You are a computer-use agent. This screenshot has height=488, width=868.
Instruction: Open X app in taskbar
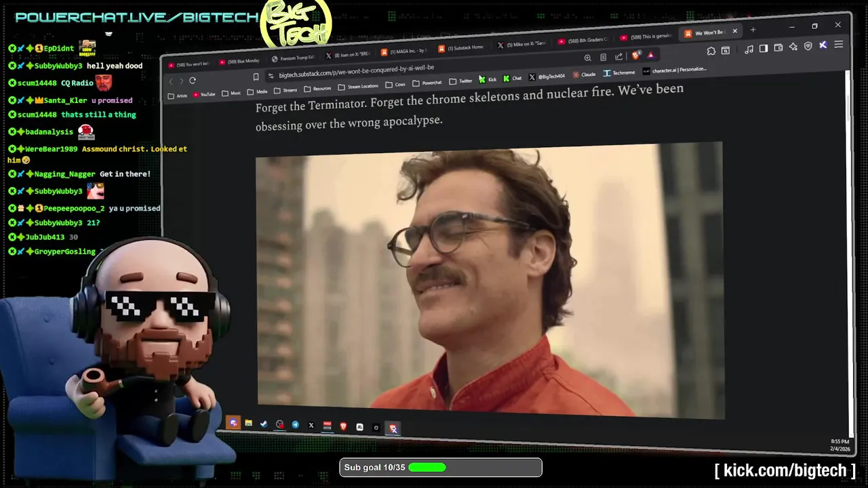(x=311, y=426)
